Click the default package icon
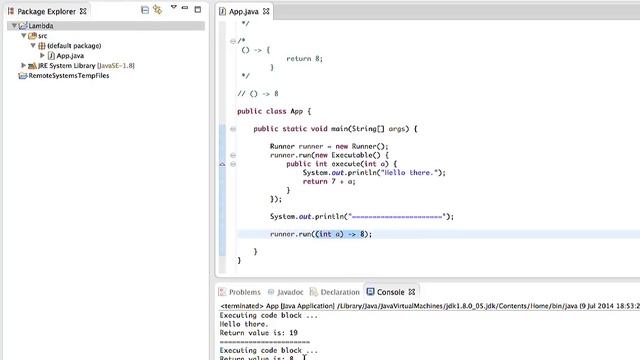The image size is (640, 360). pyautogui.click(x=42, y=46)
